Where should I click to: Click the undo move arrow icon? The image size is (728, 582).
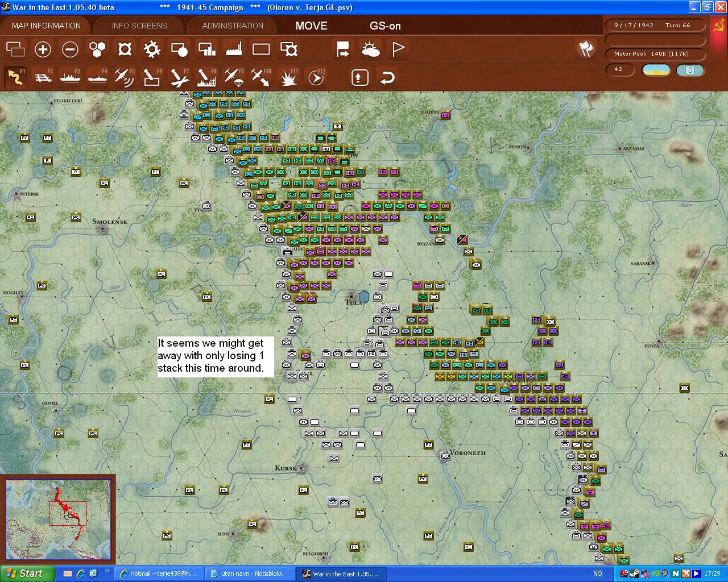point(387,77)
